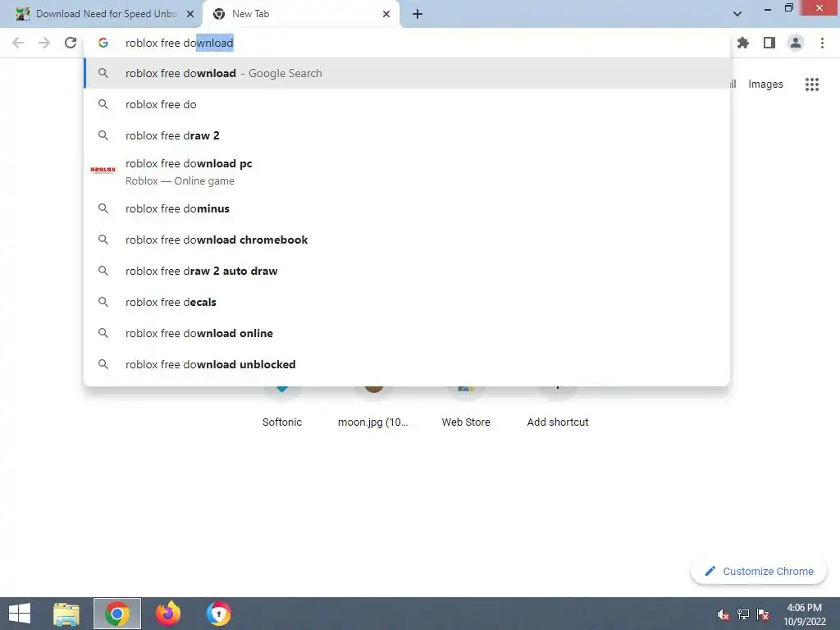Click the Google logo in address bar

(103, 43)
